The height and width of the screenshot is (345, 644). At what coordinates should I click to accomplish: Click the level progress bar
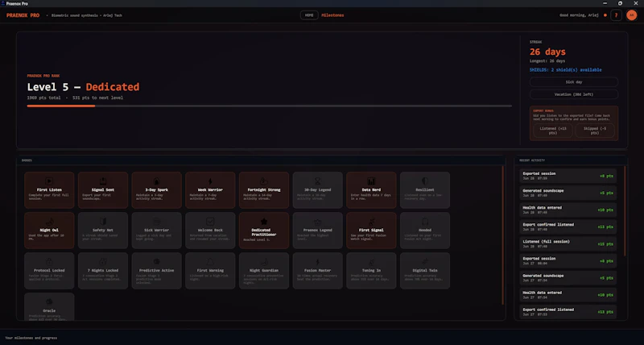[x=270, y=106]
